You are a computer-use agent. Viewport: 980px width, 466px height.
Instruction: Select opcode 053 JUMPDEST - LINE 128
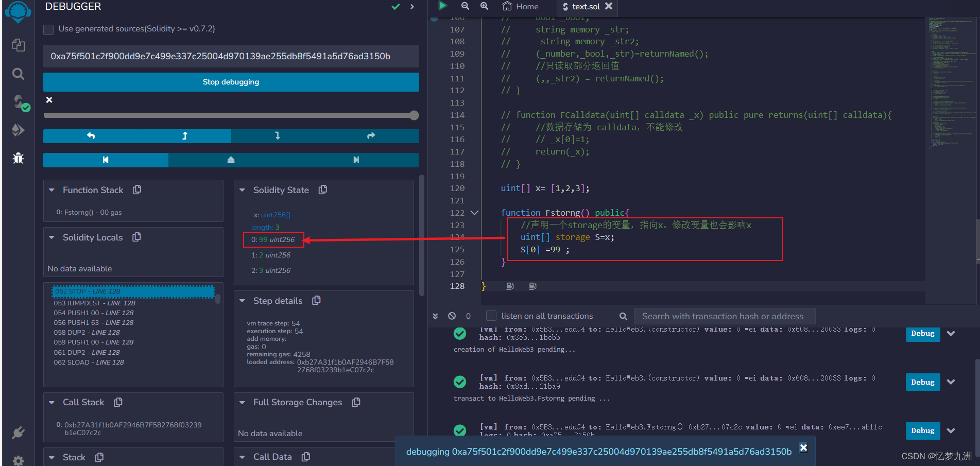94,303
